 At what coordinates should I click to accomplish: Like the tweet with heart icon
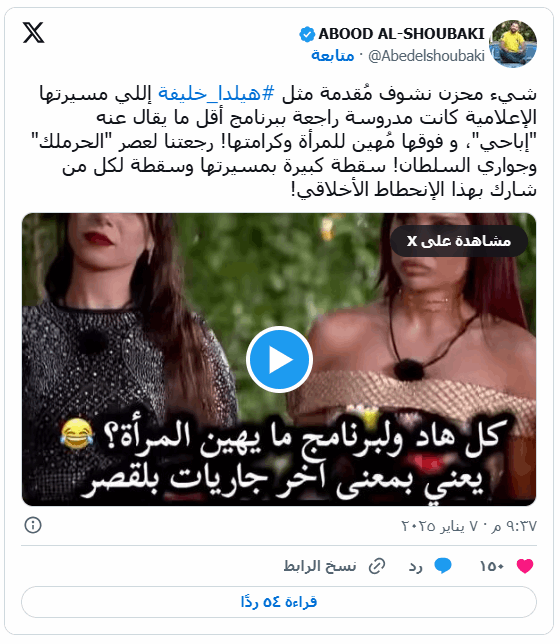pos(525,566)
